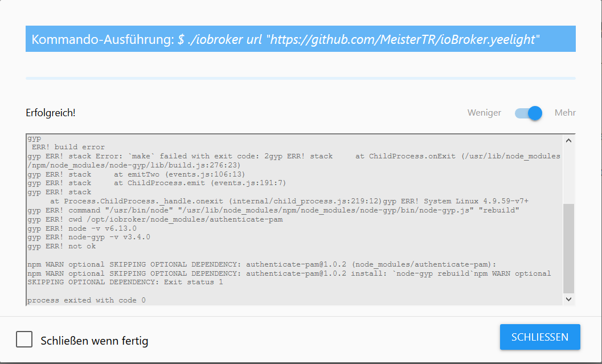Click the 'at ChildProcess.emit (events.js:191:7)' line
The image size is (602, 364).
click(157, 183)
